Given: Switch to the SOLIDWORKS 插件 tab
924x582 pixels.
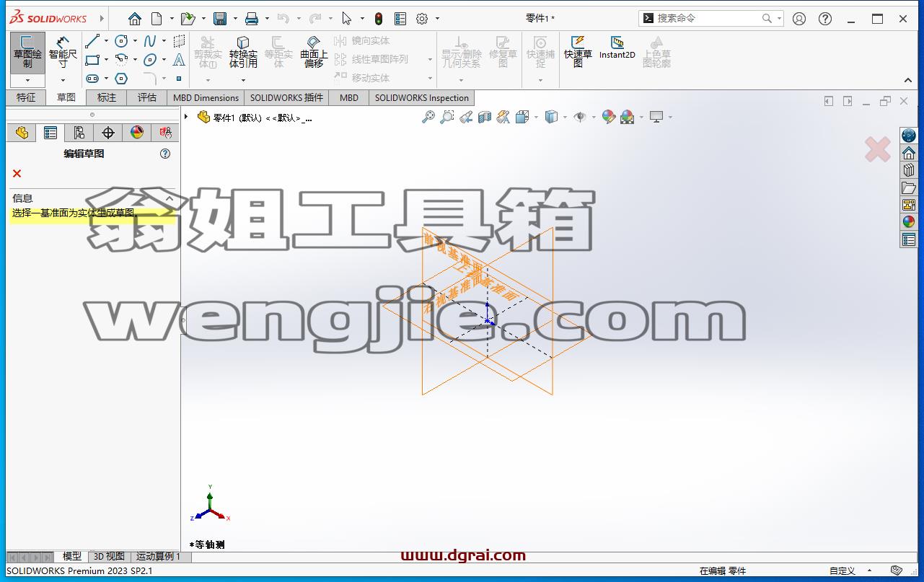Looking at the screenshot, I should [x=286, y=97].
